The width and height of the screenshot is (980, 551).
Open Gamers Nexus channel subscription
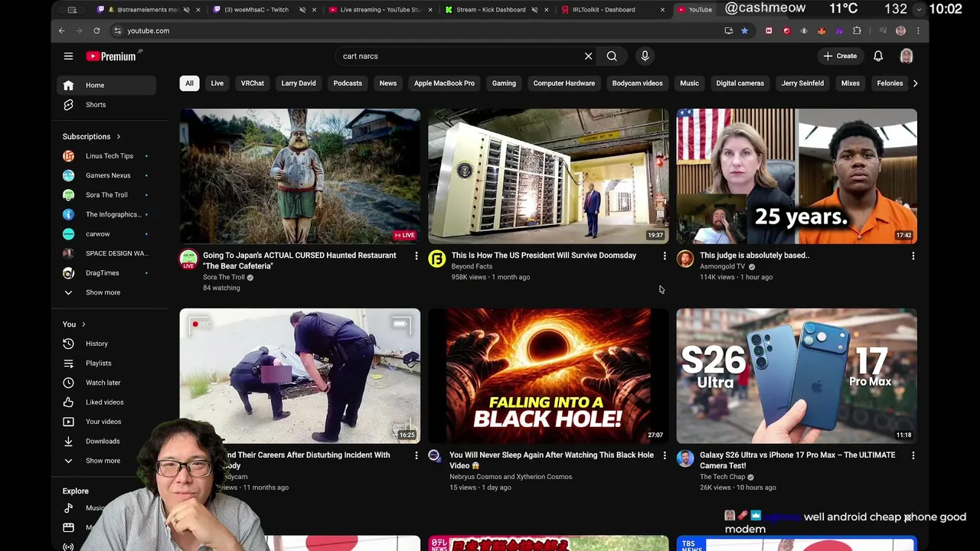coord(106,175)
